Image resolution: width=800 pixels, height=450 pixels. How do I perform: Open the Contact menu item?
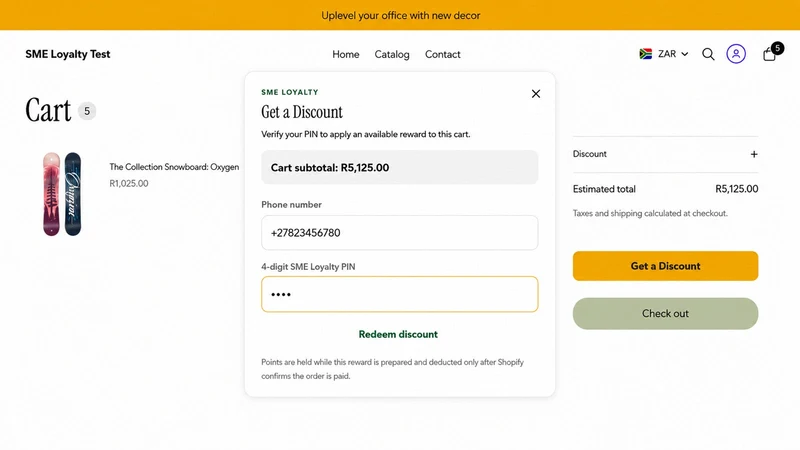[x=443, y=54]
